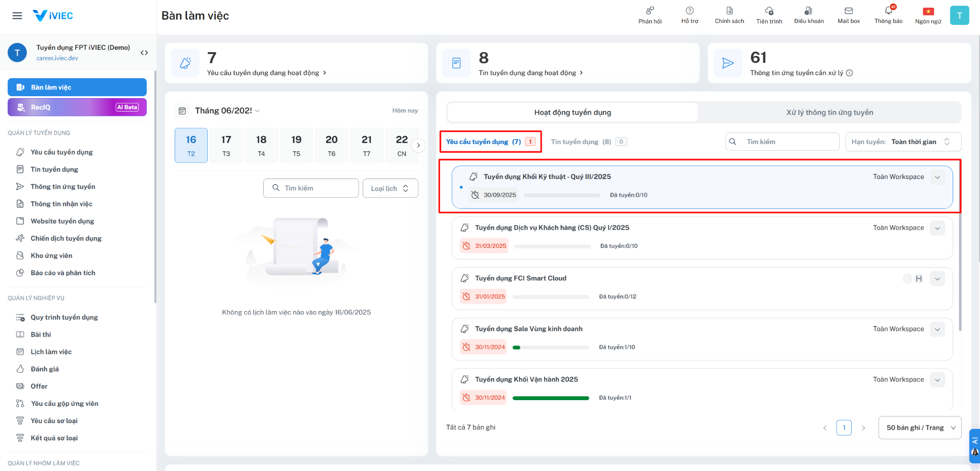Open ReclQ AI Beta in sidebar
The height and width of the screenshot is (471, 980).
coord(77,107)
